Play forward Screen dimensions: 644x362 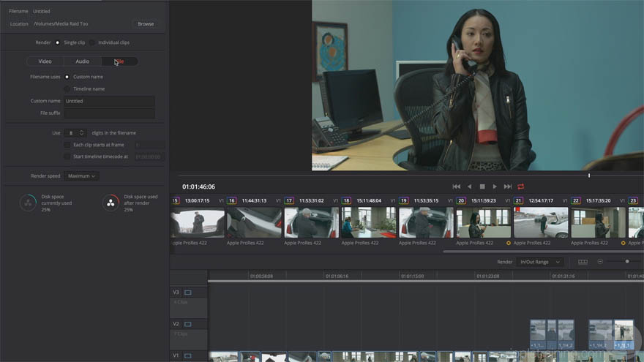[x=495, y=186]
